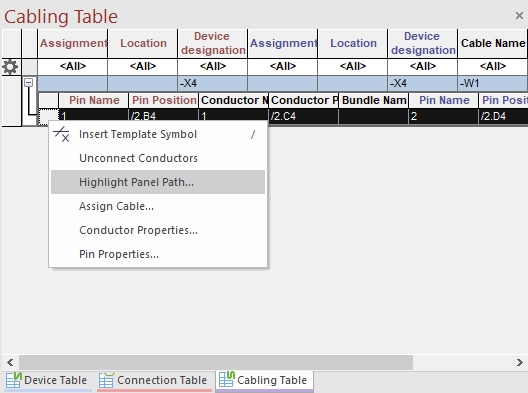Select the first -X4 device designation cell
The width and height of the screenshot is (528, 393).
click(x=213, y=83)
